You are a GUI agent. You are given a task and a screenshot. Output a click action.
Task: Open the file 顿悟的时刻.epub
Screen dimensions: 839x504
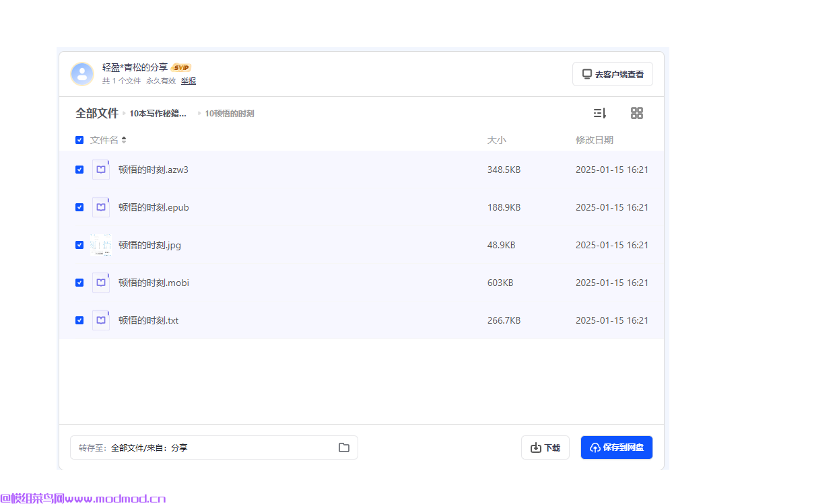point(154,207)
